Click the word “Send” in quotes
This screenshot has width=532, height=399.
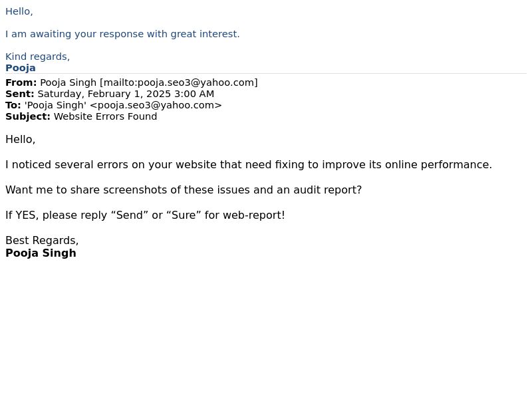click(129, 215)
